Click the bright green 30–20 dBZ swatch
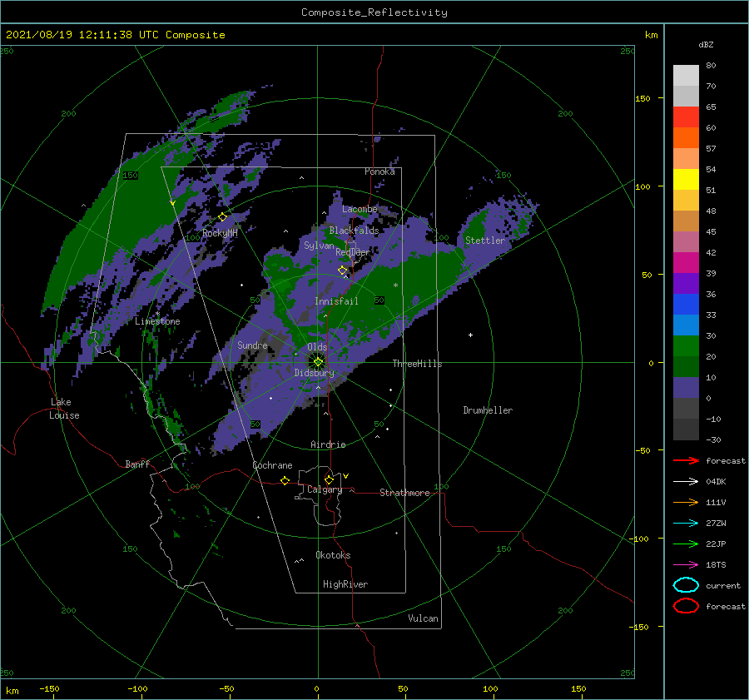The height and width of the screenshot is (700, 749). pos(686,346)
